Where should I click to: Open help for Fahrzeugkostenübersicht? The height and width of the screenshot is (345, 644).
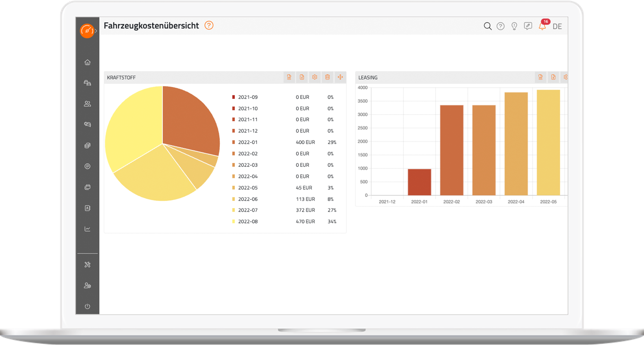209,26
